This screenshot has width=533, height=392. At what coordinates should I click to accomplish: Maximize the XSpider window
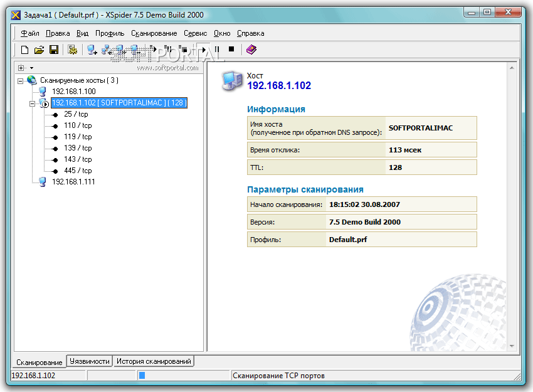[x=487, y=13]
